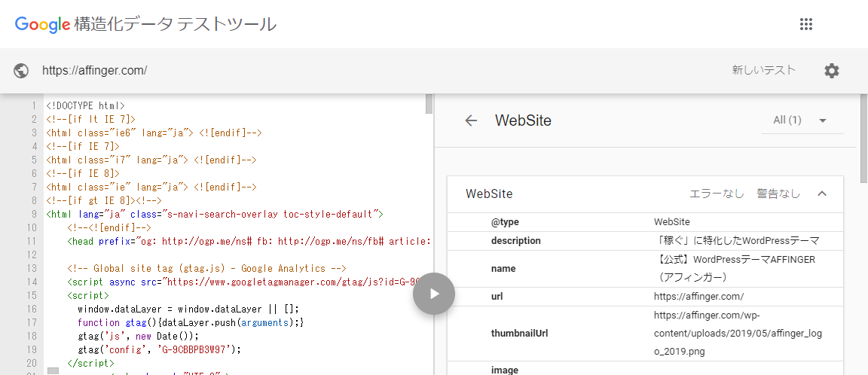Screen dimensions: 868x375
Task: Run the test with the play button
Action: coord(434,294)
